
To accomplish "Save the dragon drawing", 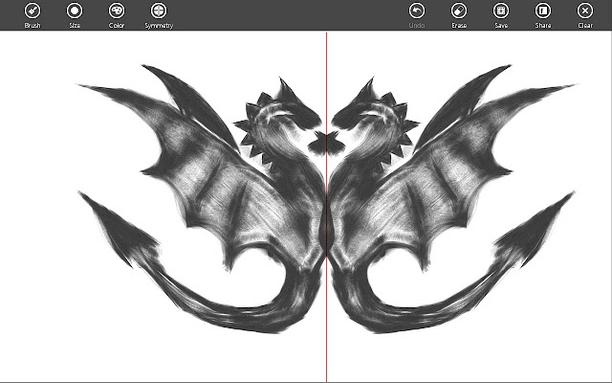I will pyautogui.click(x=501, y=11).
